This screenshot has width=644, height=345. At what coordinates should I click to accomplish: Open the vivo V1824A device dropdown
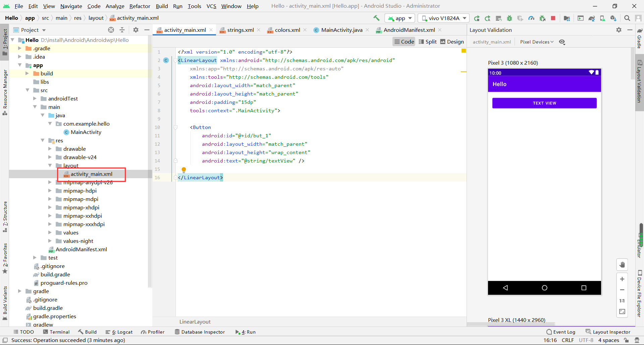pos(444,18)
